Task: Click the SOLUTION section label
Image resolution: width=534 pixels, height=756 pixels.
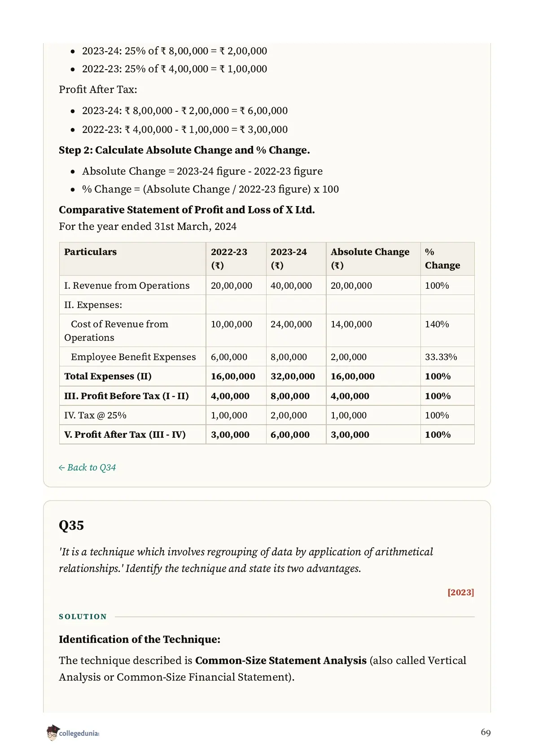Action: pyautogui.click(x=83, y=616)
